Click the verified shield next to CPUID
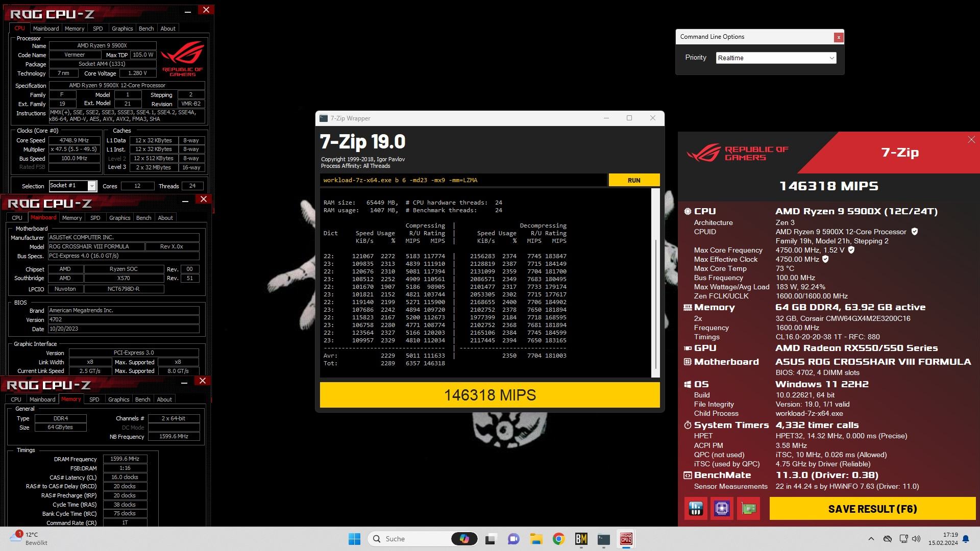Screen dimensions: 980x551 click(915, 232)
